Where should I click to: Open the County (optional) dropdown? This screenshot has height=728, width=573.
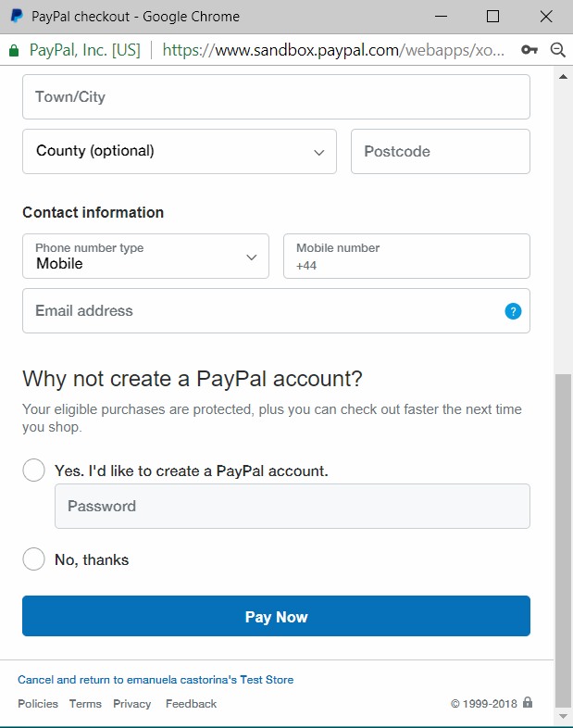180,151
